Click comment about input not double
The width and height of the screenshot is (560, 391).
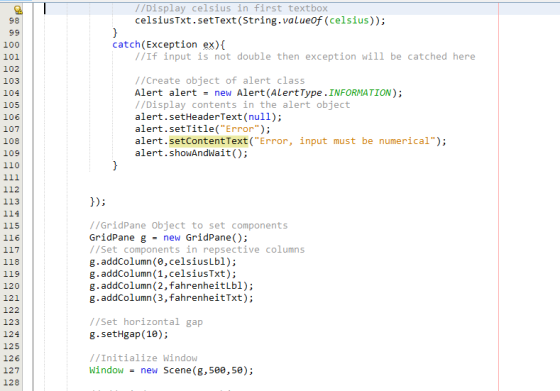pos(305,57)
